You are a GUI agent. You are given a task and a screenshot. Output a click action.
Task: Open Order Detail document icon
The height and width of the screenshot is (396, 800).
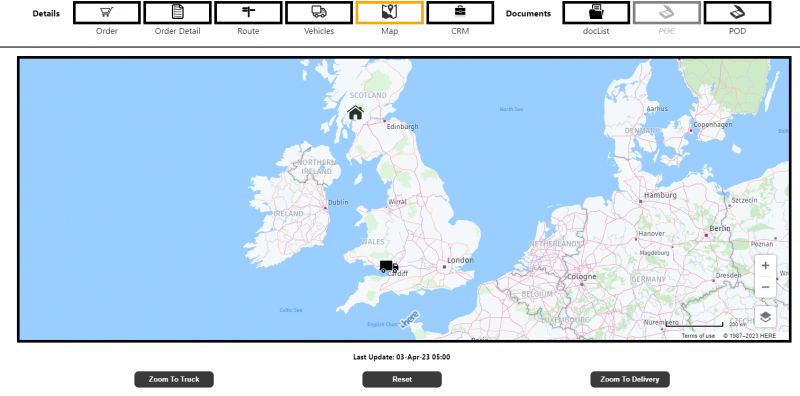178,13
